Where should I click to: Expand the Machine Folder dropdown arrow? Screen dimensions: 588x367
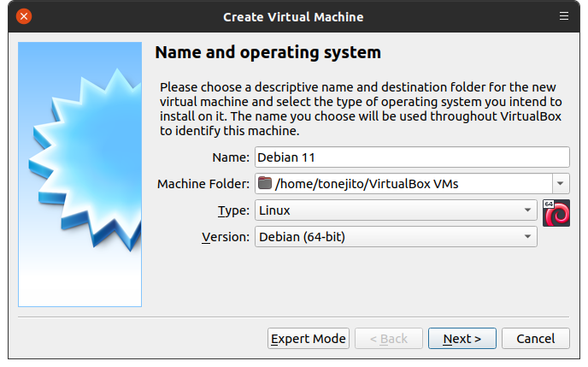(561, 183)
